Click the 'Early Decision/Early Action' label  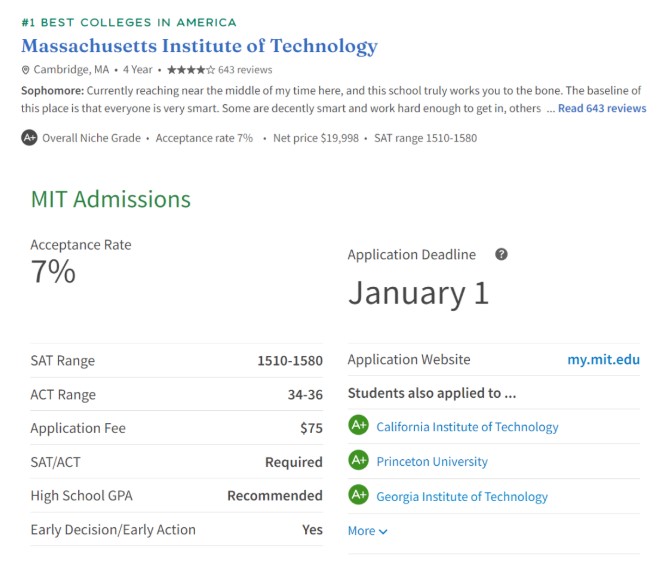pos(113,530)
